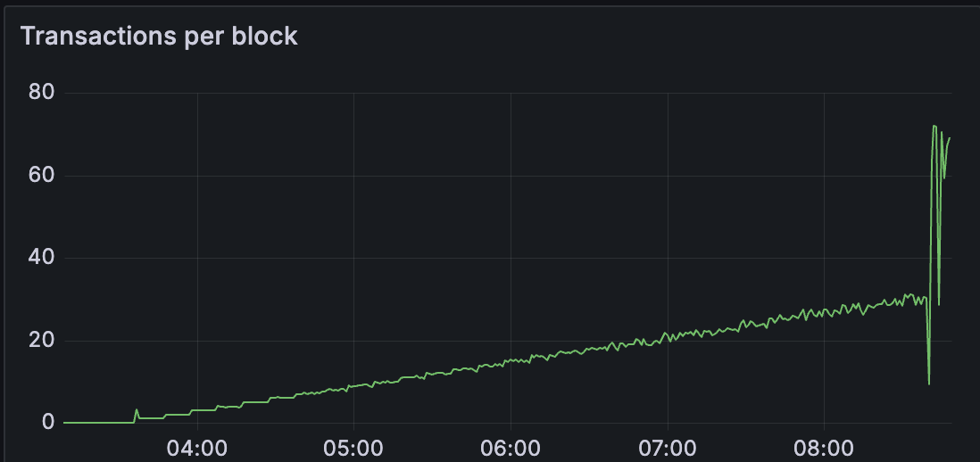
Task: Click the green line at the 07:00 gridline
Action: (667, 335)
